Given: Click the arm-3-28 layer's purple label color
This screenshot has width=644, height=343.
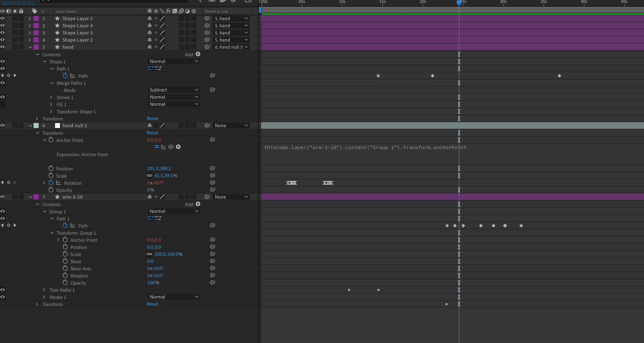Looking at the screenshot, I should click(36, 197).
